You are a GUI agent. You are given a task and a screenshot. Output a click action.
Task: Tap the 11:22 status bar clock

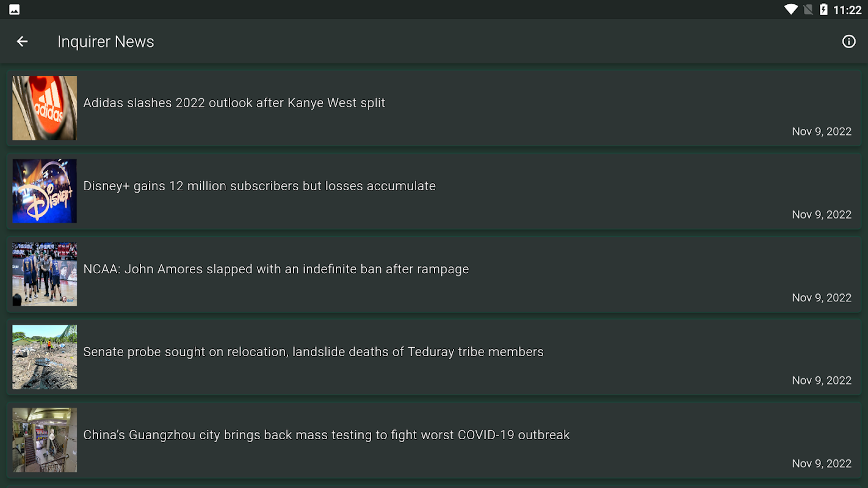pyautogui.click(x=847, y=10)
